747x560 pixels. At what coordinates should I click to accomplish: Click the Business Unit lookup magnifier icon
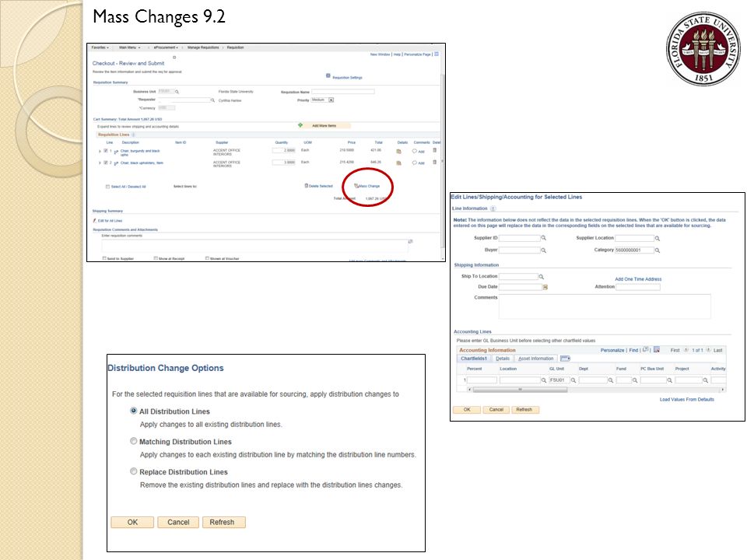pos(177,92)
